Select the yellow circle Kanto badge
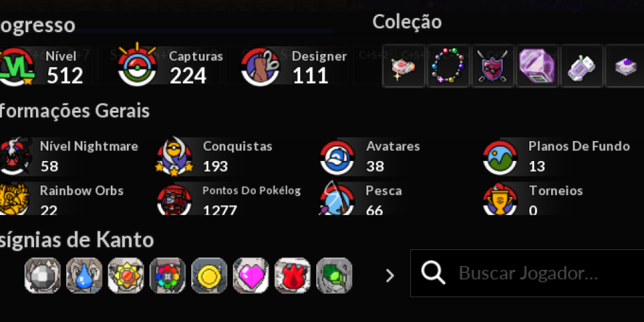This screenshot has width=644, height=322. 209,276
